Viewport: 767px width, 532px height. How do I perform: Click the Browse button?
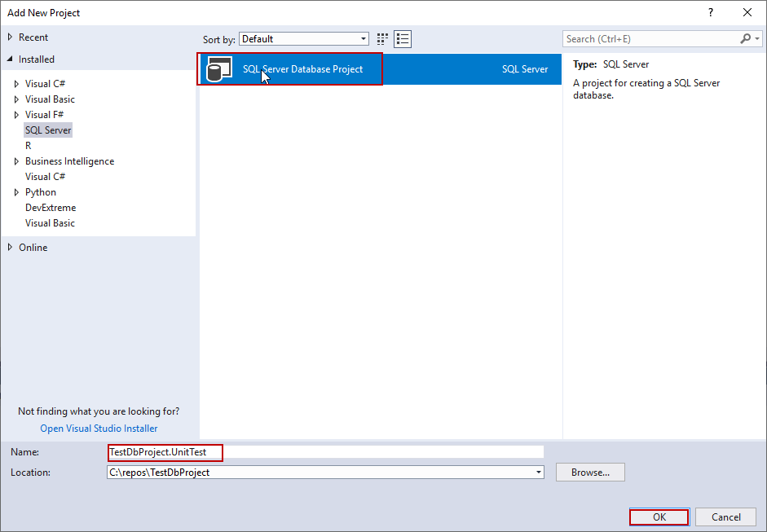point(589,473)
